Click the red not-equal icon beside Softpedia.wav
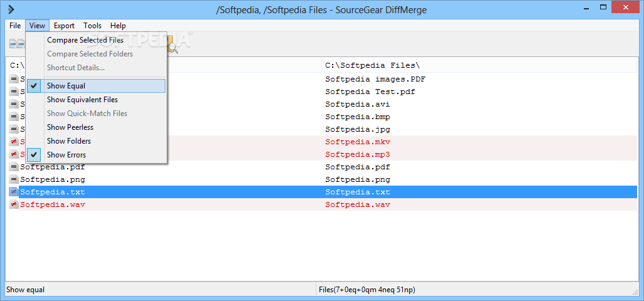The image size is (644, 301). [14, 204]
